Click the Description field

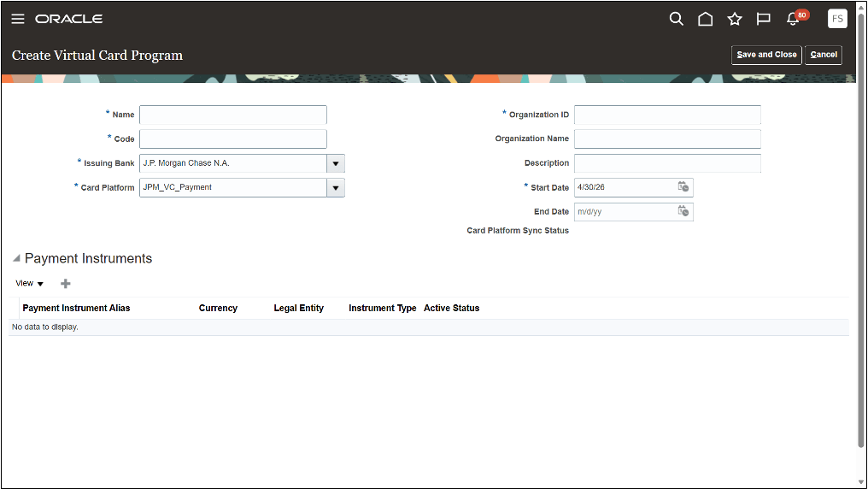667,163
